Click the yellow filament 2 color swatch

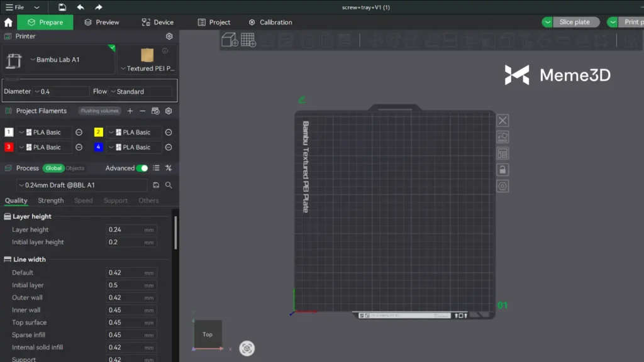[99, 133]
